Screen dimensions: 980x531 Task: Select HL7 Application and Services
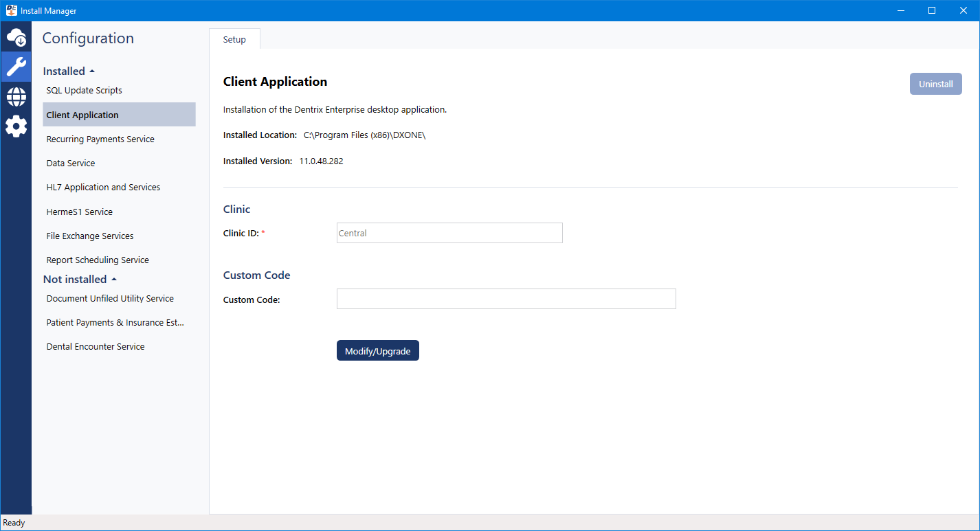[103, 188]
